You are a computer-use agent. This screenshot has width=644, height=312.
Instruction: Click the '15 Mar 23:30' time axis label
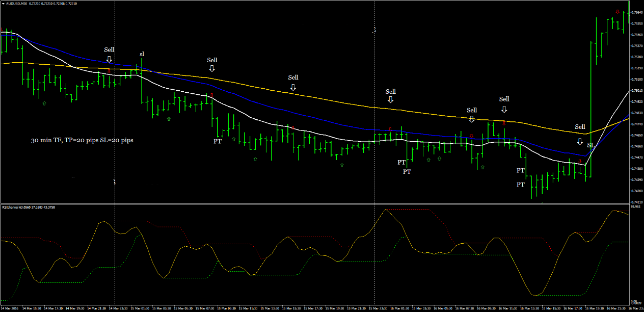378,308
